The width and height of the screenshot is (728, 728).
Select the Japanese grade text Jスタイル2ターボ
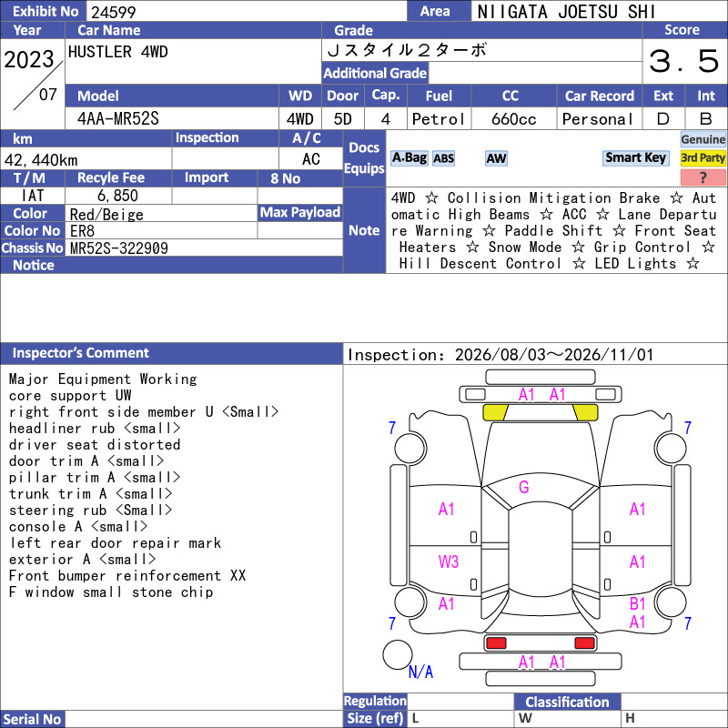pyautogui.click(x=407, y=50)
